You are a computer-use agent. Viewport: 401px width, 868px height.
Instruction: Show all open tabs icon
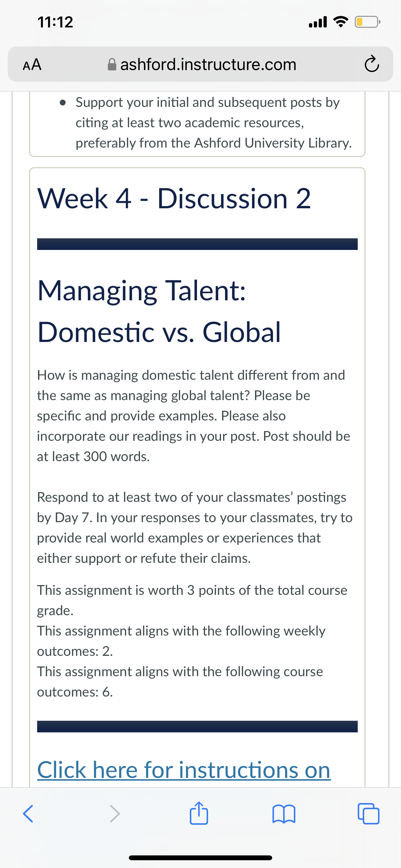click(x=368, y=814)
